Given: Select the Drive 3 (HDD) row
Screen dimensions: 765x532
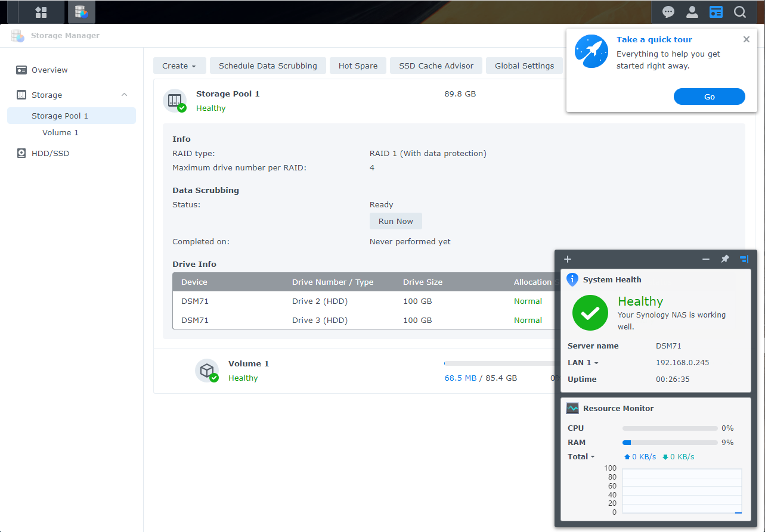Looking at the screenshot, I should (364, 320).
